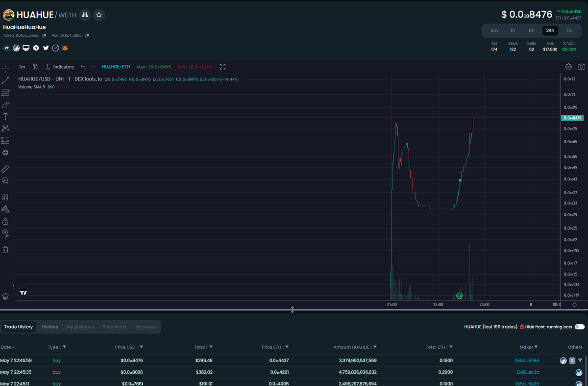Open the emoji icons tool
Screen dimensions: 588x386
[5, 153]
